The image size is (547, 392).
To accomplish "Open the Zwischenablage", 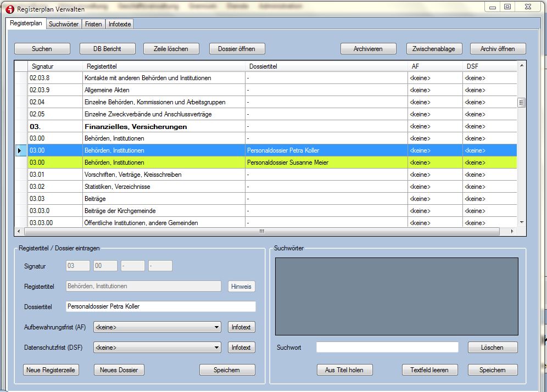I will point(433,49).
